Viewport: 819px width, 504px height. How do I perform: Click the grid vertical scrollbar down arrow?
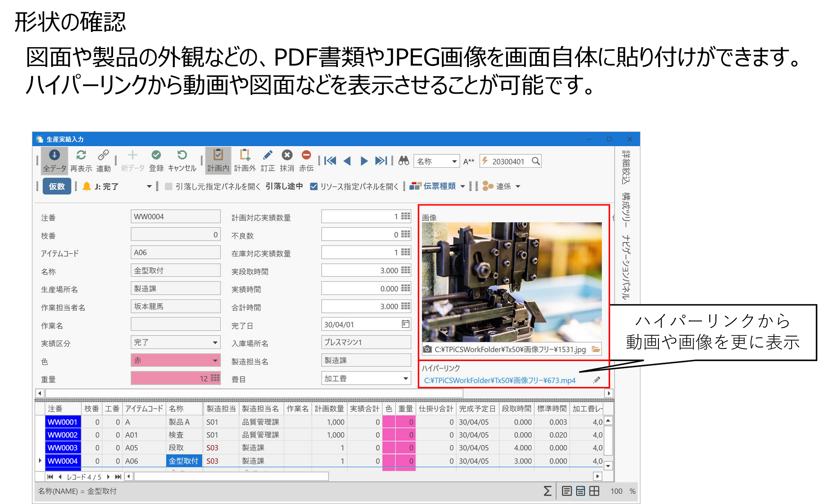609,466
